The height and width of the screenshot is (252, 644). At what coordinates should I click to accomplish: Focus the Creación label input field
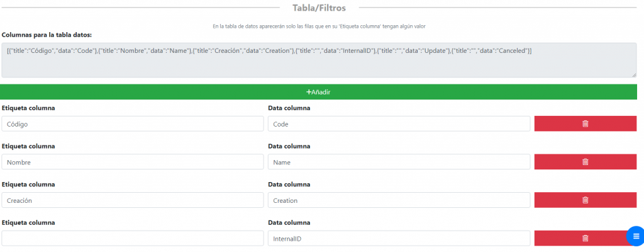[133, 200]
